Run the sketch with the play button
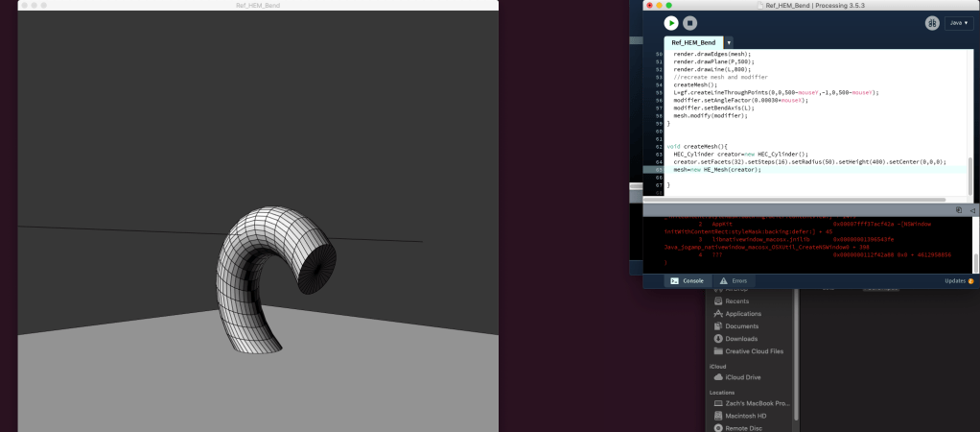The width and height of the screenshot is (980, 432). pos(671,23)
